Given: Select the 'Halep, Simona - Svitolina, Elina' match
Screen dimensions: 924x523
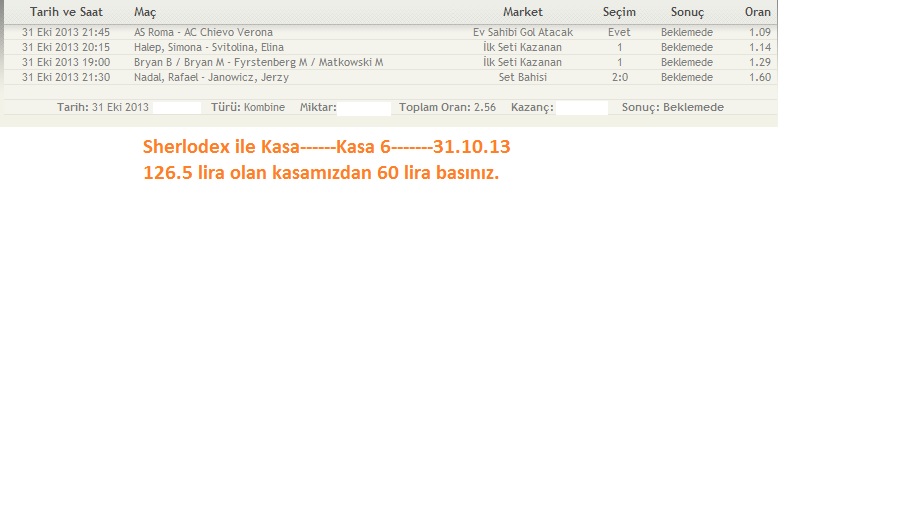Looking at the screenshot, I should click(x=209, y=47).
